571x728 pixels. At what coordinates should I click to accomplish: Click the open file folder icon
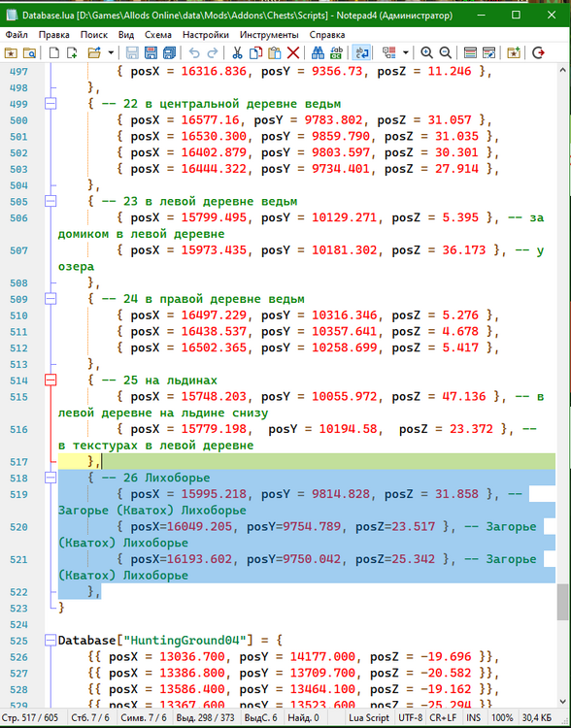[94, 53]
